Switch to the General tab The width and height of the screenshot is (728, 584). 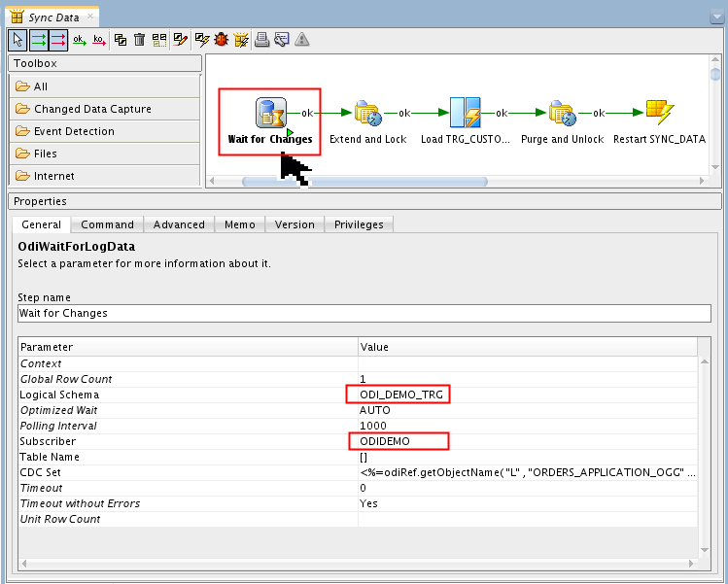[42, 224]
